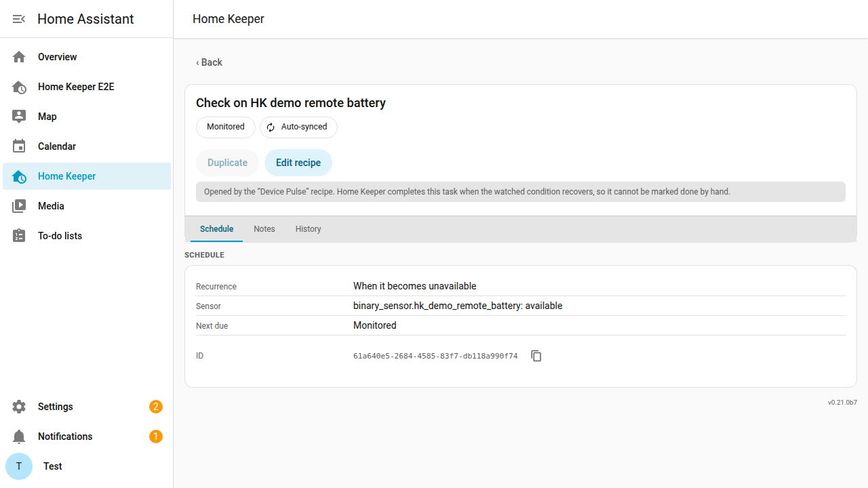This screenshot has height=488, width=868.
Task: Click the sensor value binary_sensor.hk_demo_remote_battery
Action: 458,306
